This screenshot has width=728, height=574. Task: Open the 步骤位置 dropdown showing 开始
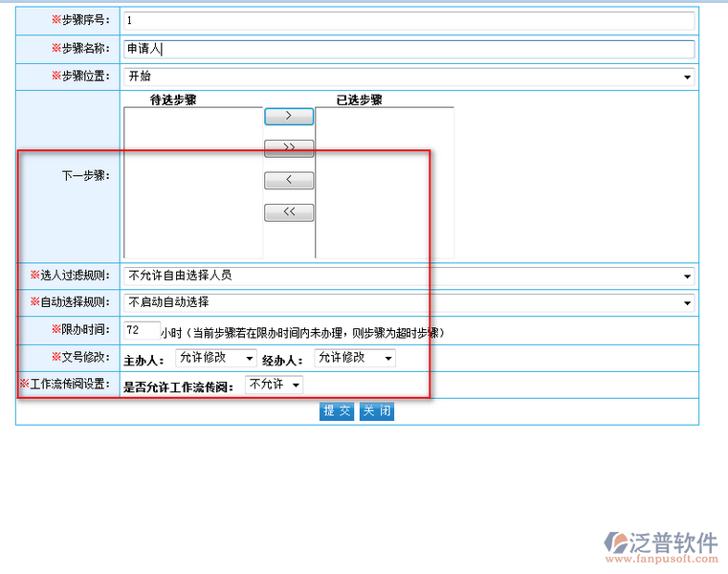[x=409, y=77]
